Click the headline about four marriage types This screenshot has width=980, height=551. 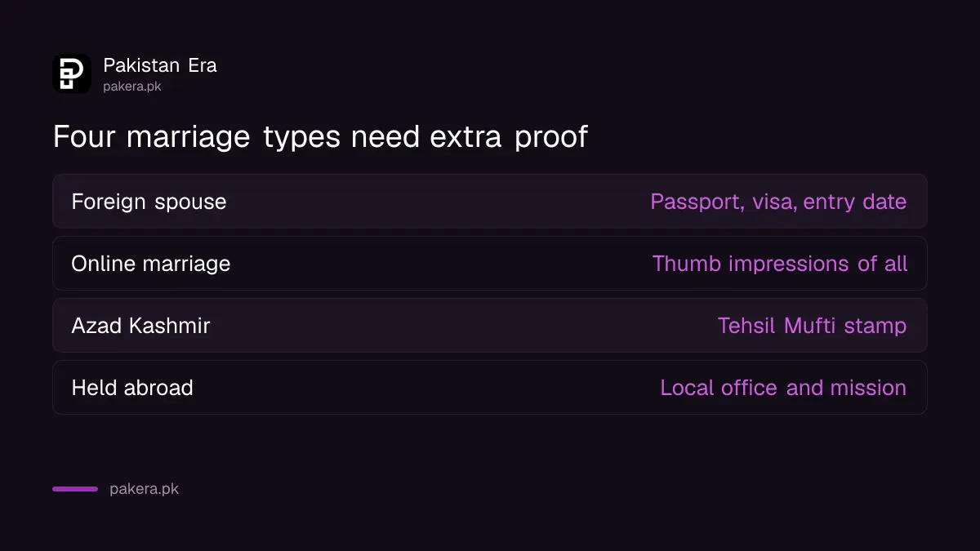click(x=320, y=136)
